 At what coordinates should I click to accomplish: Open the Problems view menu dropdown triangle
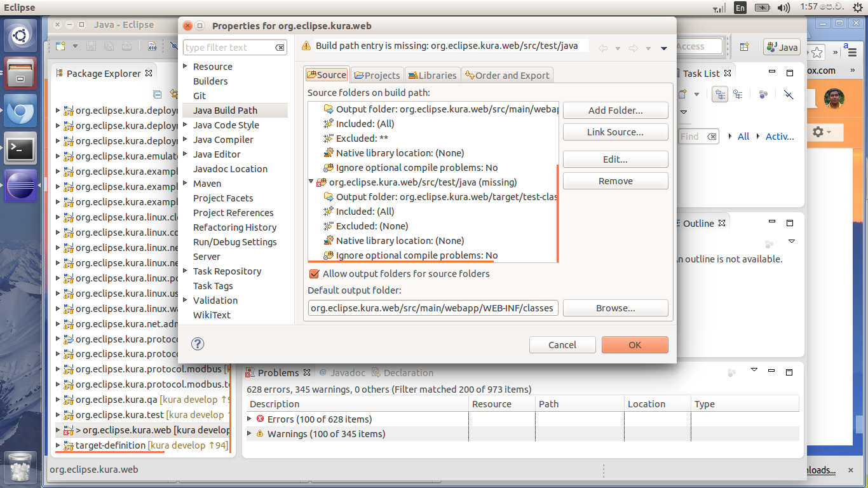point(754,369)
